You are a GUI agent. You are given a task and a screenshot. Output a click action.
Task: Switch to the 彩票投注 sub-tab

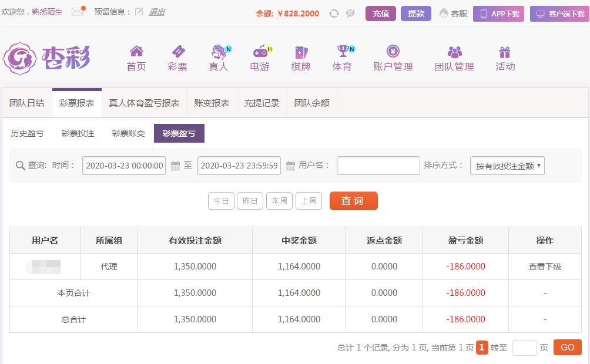pyautogui.click(x=78, y=133)
